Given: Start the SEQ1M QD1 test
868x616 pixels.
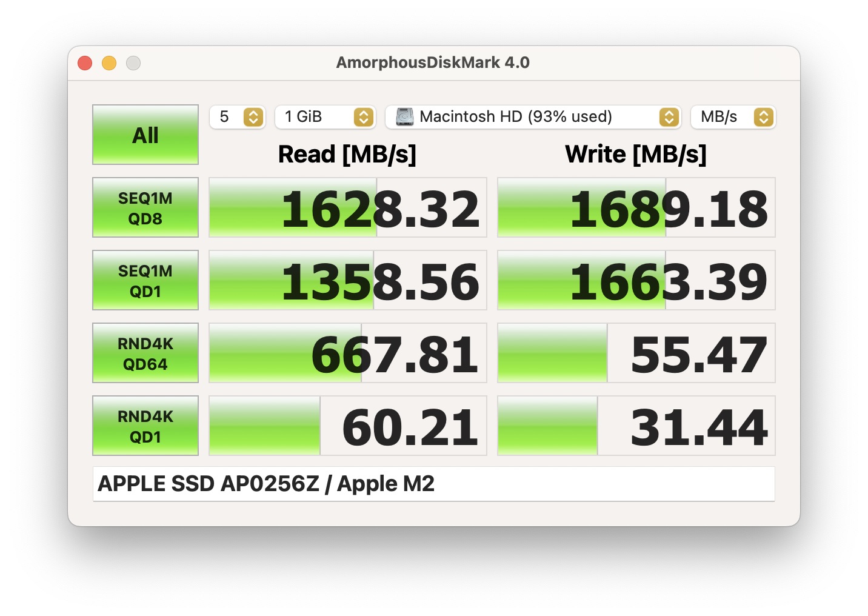Looking at the screenshot, I should click(145, 280).
